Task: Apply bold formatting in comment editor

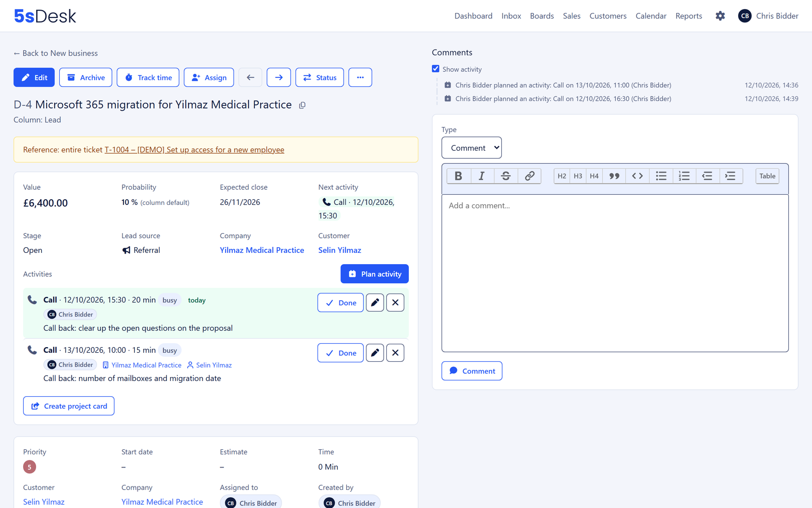Action: (458, 176)
